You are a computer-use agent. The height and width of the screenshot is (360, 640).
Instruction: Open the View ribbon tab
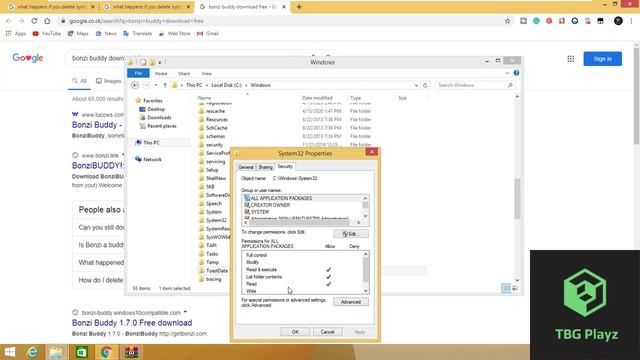(207, 73)
